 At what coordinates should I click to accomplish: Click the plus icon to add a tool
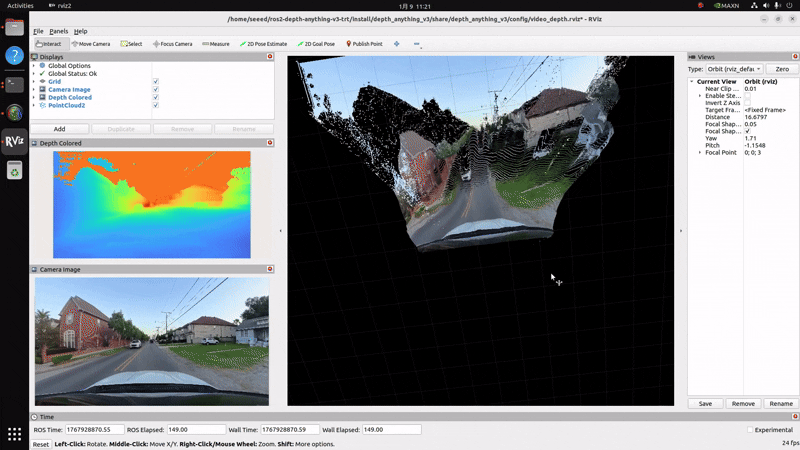(397, 44)
